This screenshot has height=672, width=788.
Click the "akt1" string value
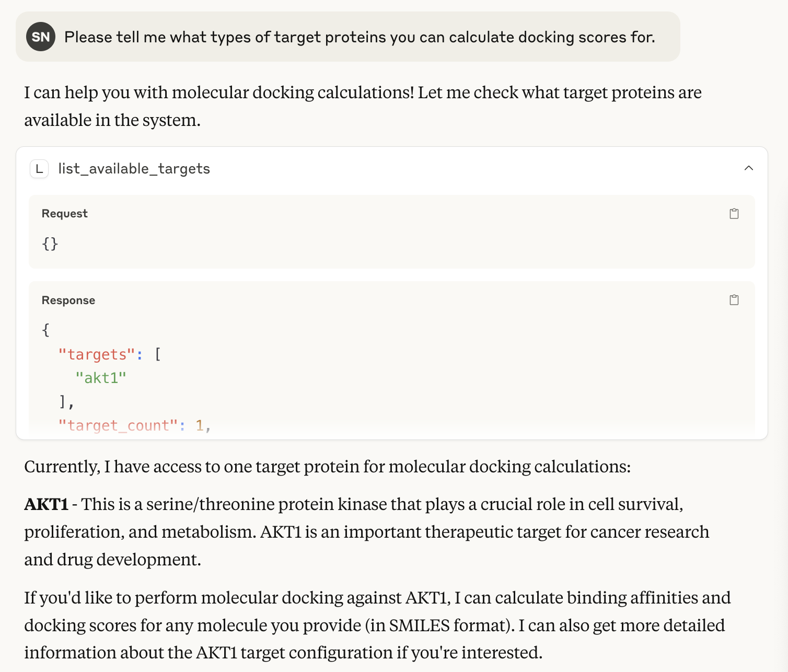(101, 378)
